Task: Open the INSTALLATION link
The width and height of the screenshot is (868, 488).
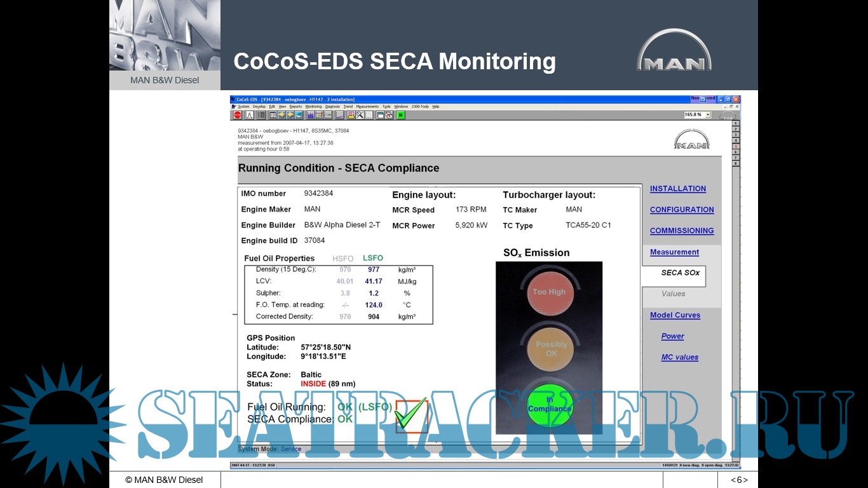Action: click(677, 189)
